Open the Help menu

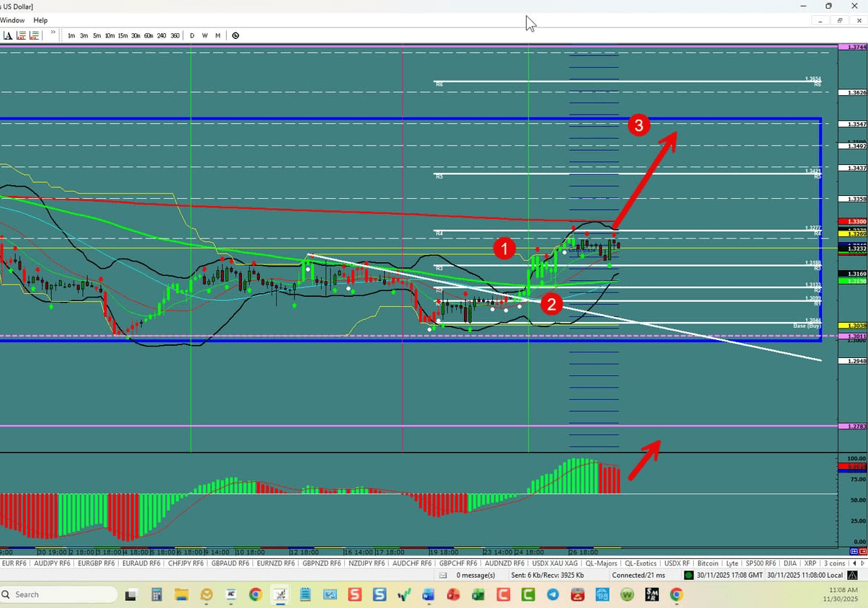40,20
